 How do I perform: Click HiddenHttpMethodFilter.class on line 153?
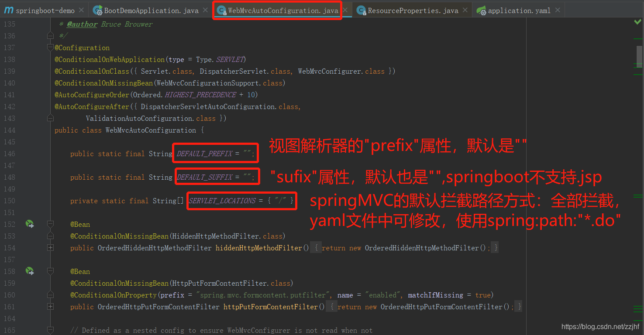pyautogui.click(x=227, y=236)
